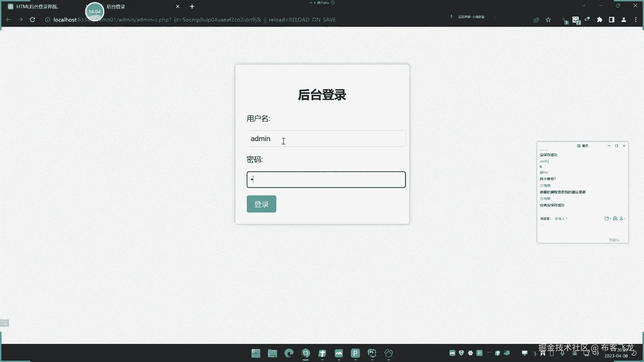The image size is (644, 362).
Task: Open a new tab with plus button
Action: (192, 6)
